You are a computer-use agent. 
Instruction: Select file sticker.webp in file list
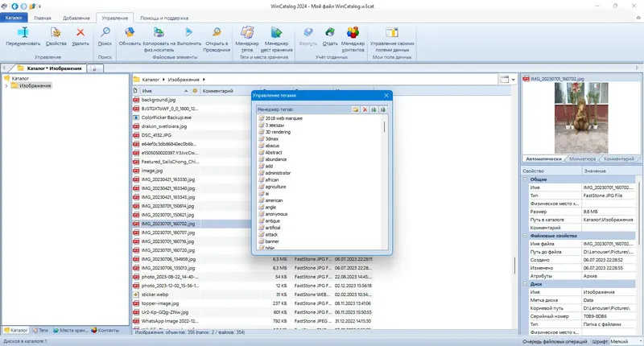point(155,295)
